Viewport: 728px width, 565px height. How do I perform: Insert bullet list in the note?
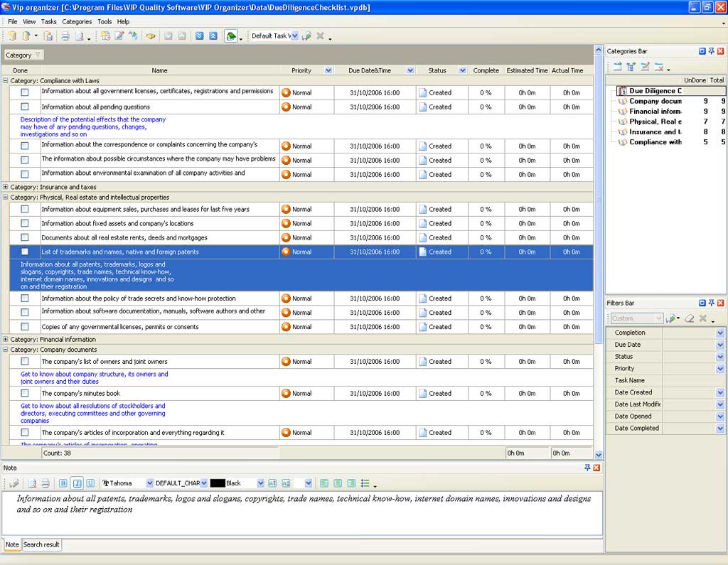click(x=365, y=483)
